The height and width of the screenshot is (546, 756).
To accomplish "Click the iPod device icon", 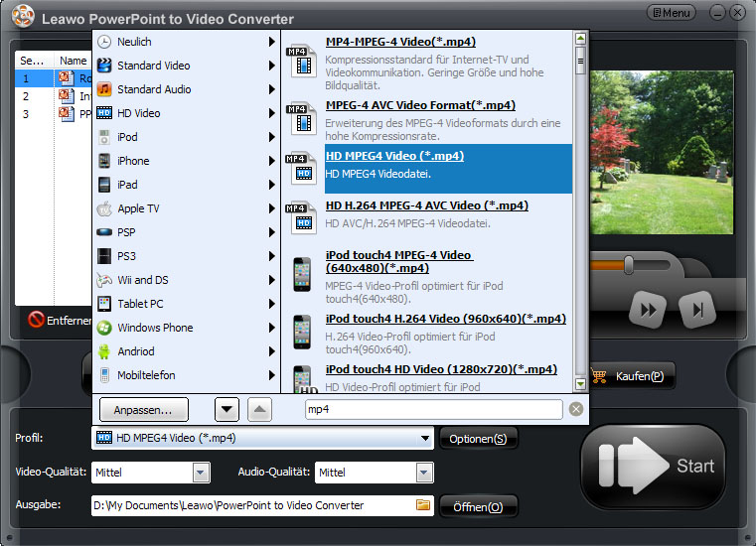I will coord(104,137).
